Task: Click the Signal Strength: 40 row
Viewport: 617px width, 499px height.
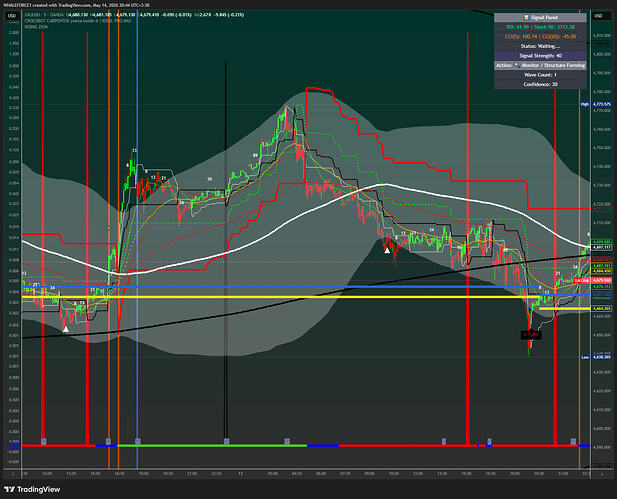Action: (540, 56)
